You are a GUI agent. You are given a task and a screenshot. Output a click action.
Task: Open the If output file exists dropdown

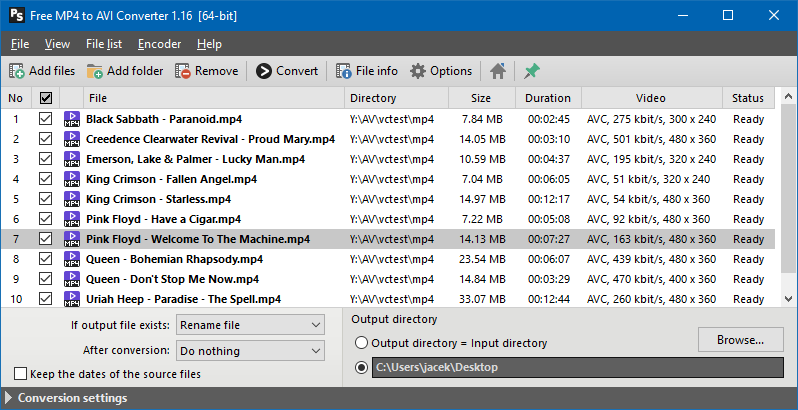(250, 325)
